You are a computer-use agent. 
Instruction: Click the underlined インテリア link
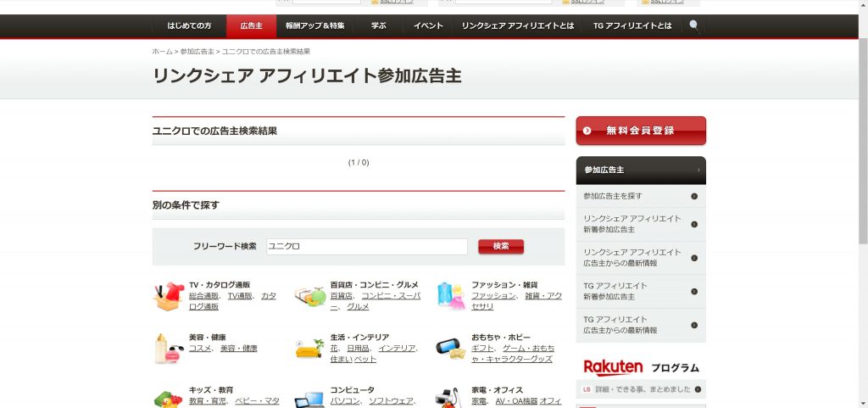(397, 349)
